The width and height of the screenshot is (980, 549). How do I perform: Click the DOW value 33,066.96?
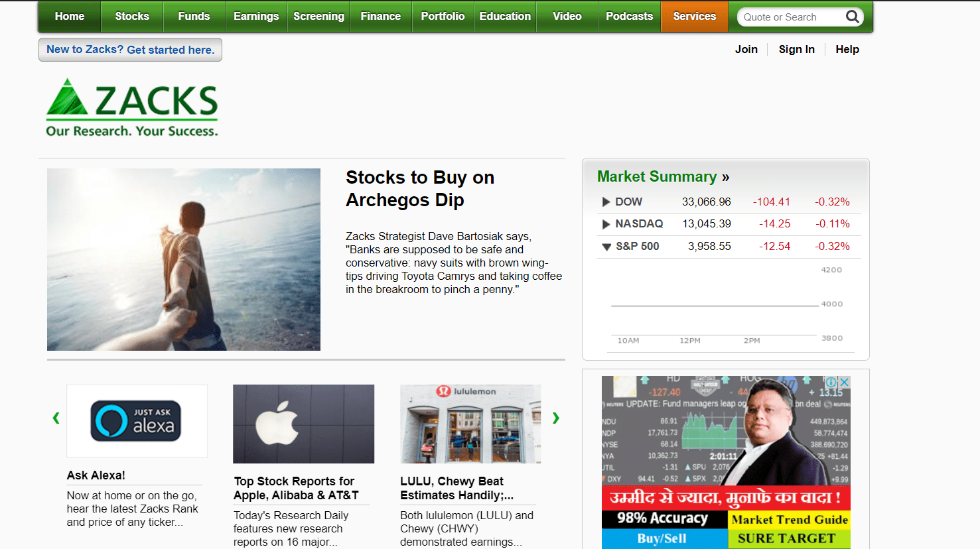pyautogui.click(x=707, y=202)
